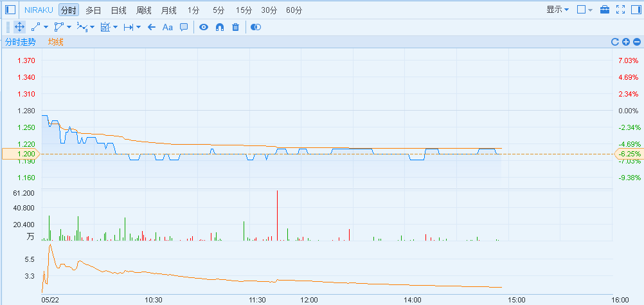Viewport: 644px width, 305px height.
Task: Switch to the 日线 daily chart tab
Action: coord(119,10)
